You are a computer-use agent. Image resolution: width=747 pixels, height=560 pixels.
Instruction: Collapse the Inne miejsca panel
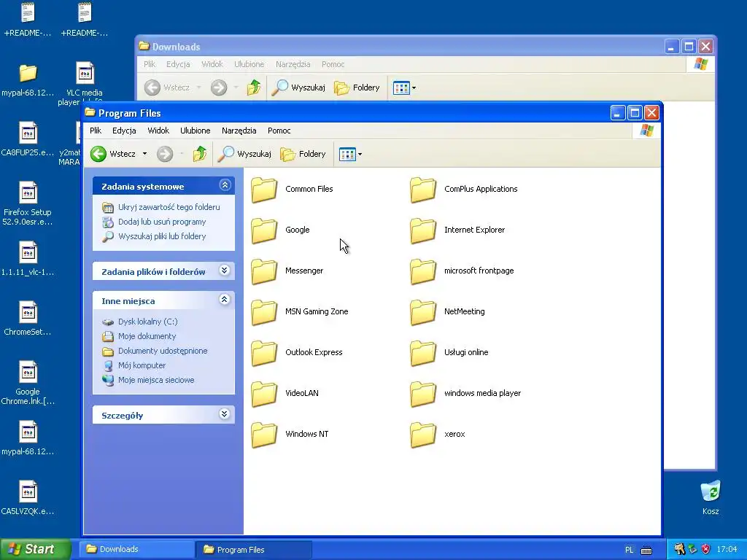pyautogui.click(x=225, y=300)
